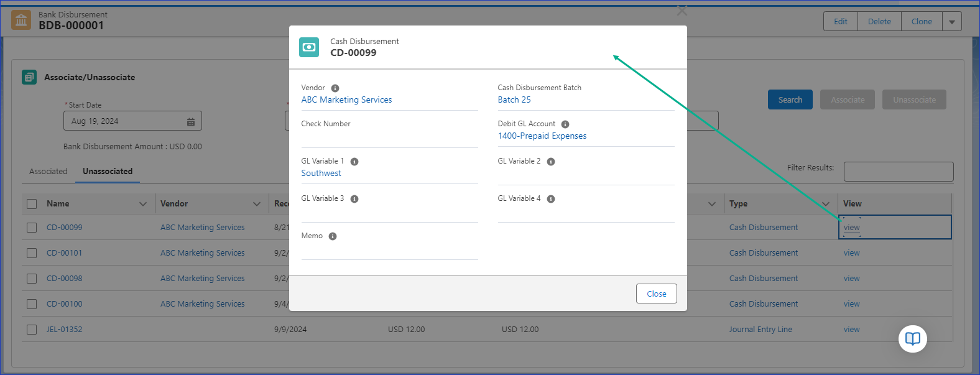Toggle the select-all checkbox in table header
Screen dimensions: 980x375
coord(32,204)
